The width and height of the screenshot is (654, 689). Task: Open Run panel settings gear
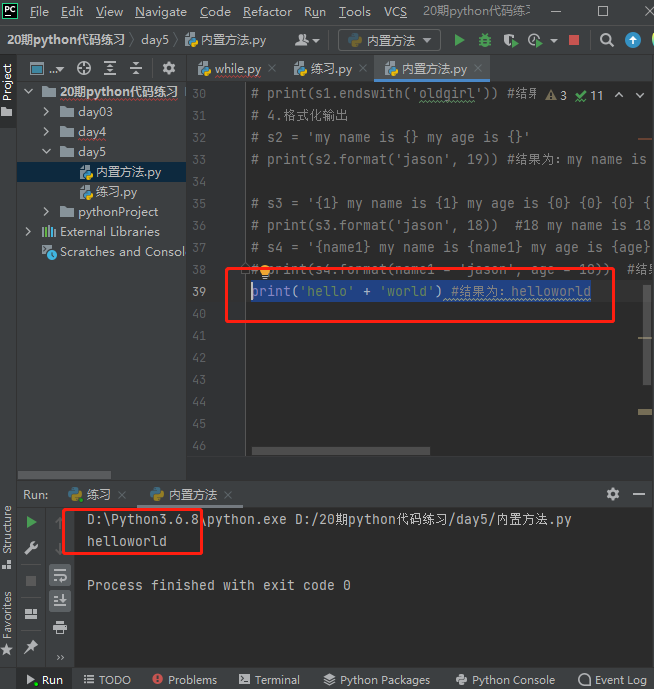pos(613,494)
